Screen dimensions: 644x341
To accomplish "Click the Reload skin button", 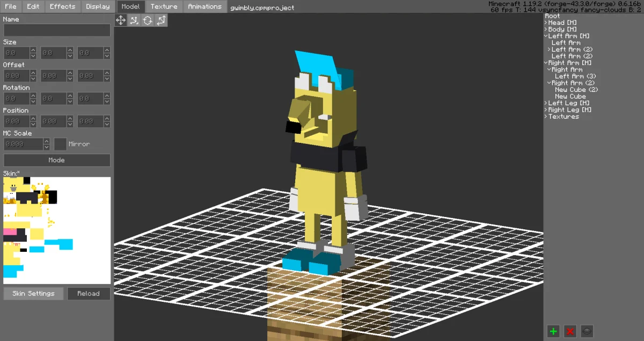I will (x=89, y=294).
